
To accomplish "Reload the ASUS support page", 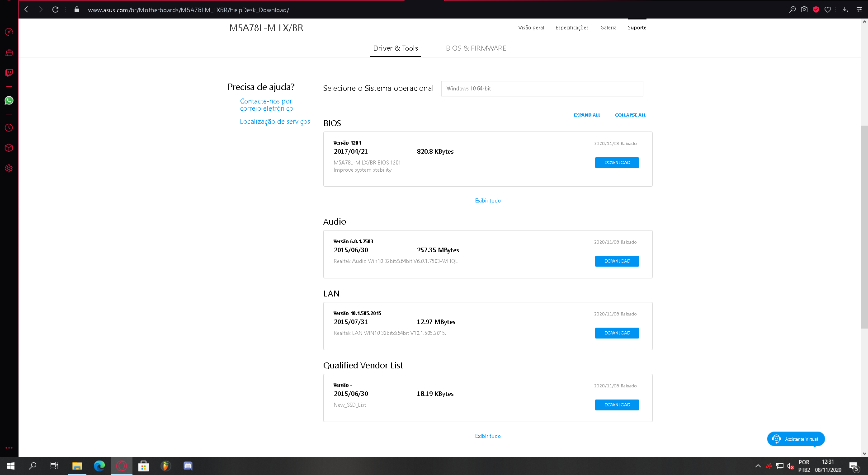I will click(x=55, y=9).
